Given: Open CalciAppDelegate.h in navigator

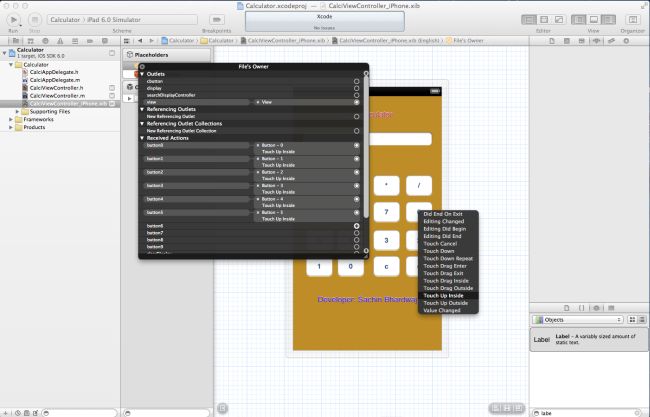Looking at the screenshot, I should click(54, 72).
